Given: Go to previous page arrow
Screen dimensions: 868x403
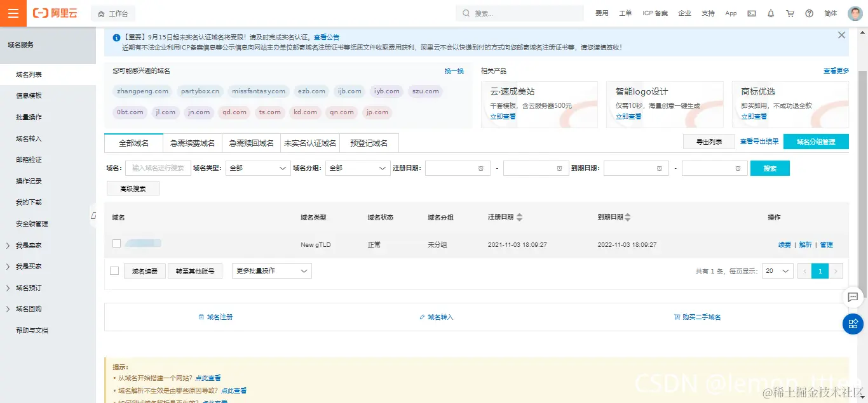Looking at the screenshot, I should coord(804,271).
